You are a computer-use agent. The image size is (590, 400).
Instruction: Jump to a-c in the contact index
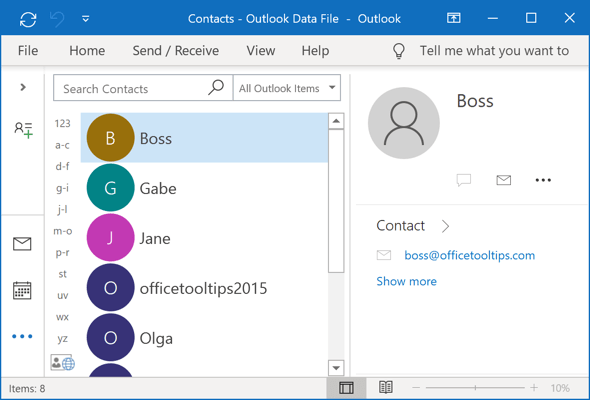tap(62, 145)
